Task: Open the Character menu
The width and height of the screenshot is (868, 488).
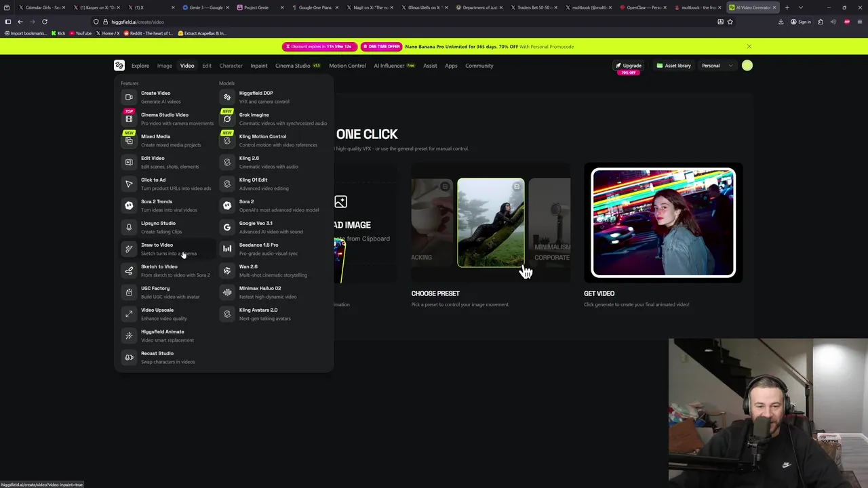Action: point(231,66)
